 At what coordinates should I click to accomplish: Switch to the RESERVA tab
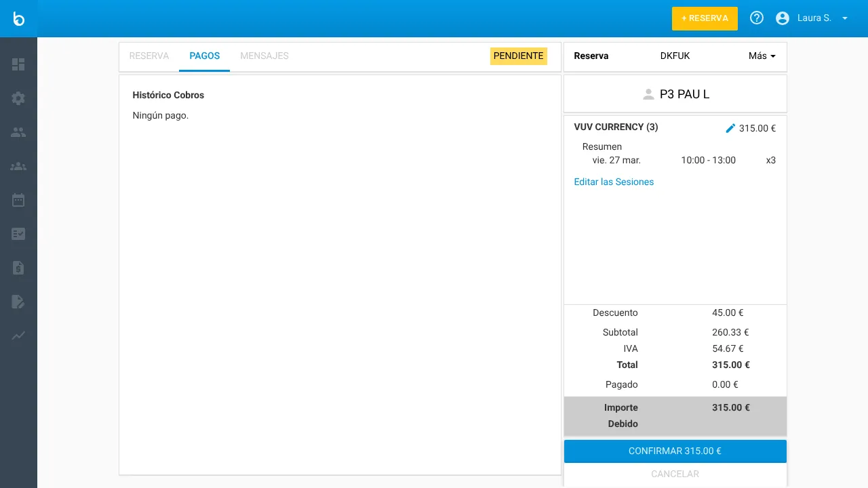[149, 56]
